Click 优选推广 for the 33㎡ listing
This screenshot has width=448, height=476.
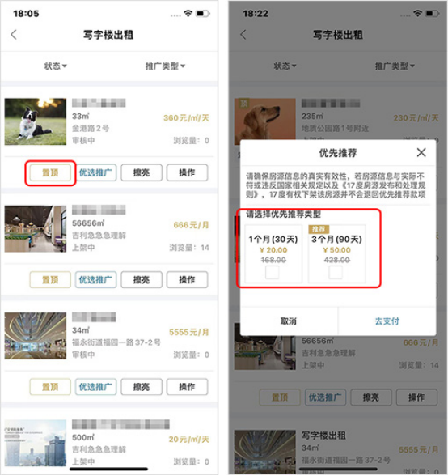pos(95,172)
